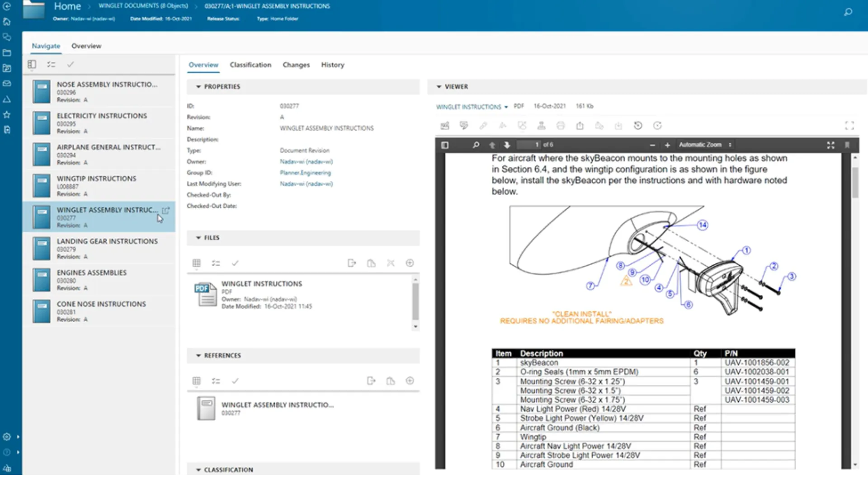Toggle the PDF viewer sidebar

click(x=445, y=145)
